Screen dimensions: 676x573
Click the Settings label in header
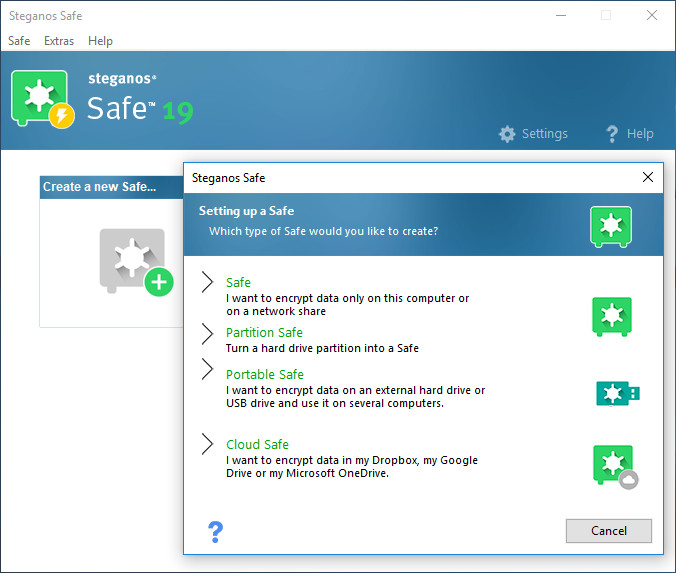(x=545, y=134)
